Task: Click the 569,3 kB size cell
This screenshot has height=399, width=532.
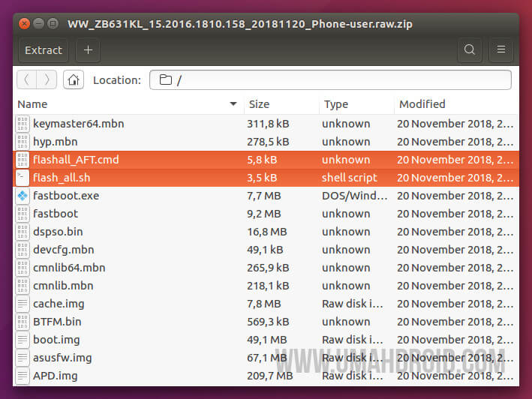Action: pyautogui.click(x=268, y=321)
